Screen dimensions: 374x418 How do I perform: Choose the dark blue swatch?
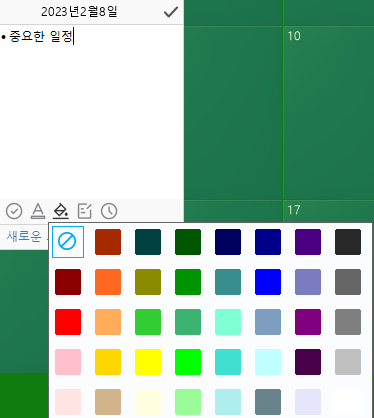(x=268, y=242)
